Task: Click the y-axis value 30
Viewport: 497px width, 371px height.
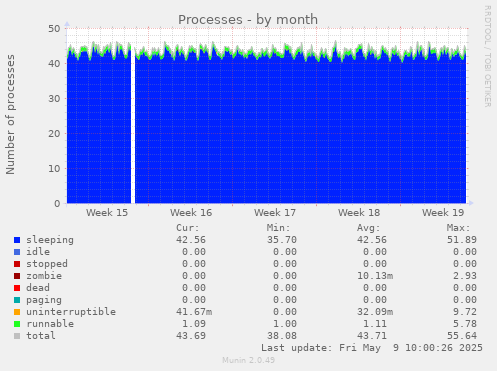Action: pos(54,99)
